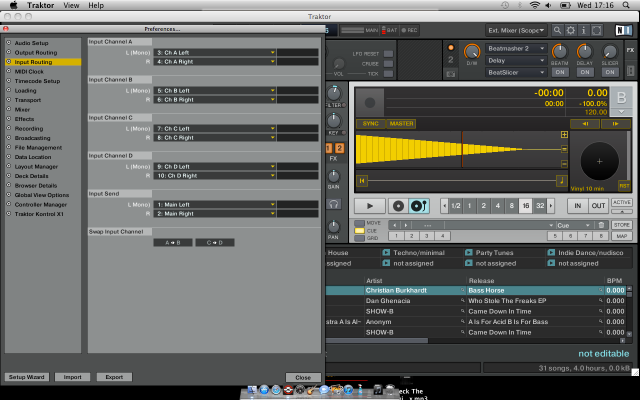Click the FX panel snapshot icon
Image resolution: width=640 pixels, height=400 pixels.
[x=451, y=74]
